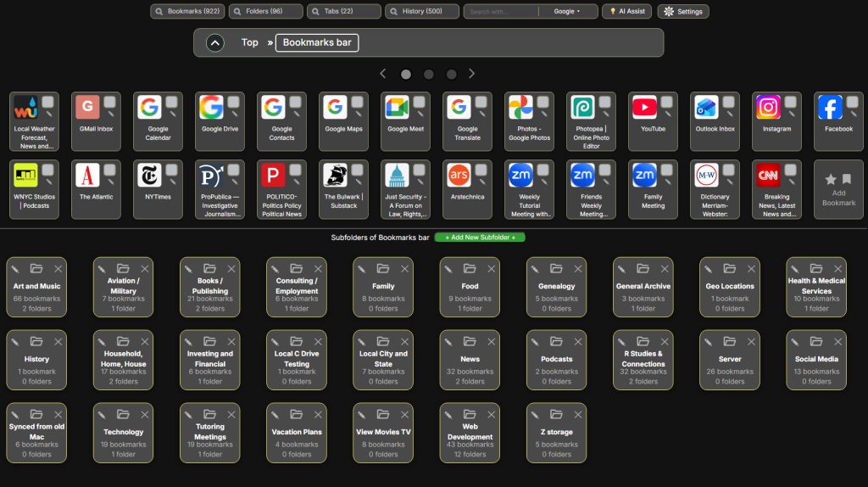The width and height of the screenshot is (868, 487).
Task: Click the Instagram bookmark icon
Action: click(768, 108)
